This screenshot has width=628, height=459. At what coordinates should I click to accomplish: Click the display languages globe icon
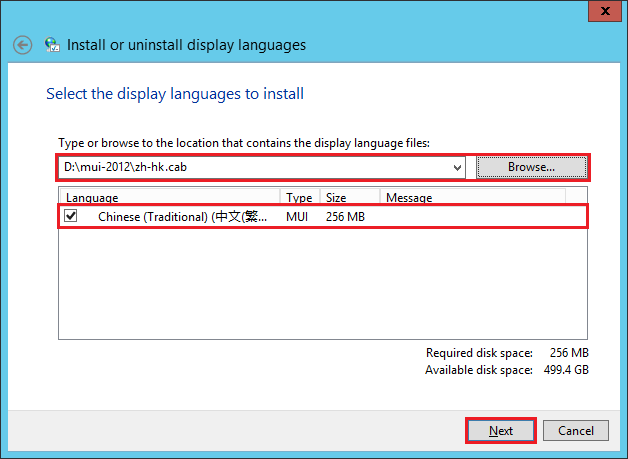tap(51, 45)
